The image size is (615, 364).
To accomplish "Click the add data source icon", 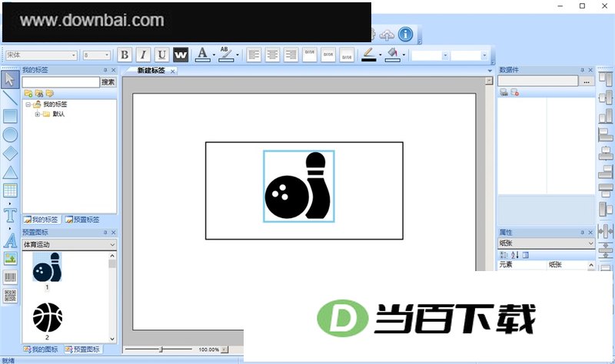I will 504,92.
